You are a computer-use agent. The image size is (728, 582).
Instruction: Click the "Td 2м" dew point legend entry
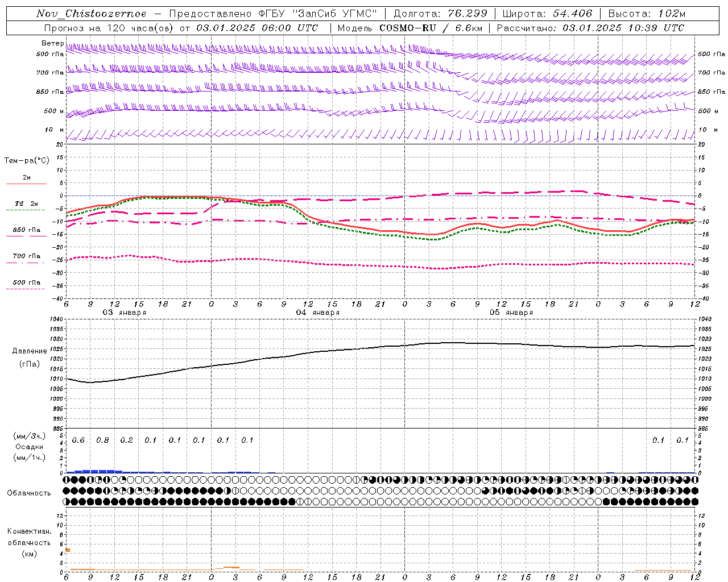(26, 203)
